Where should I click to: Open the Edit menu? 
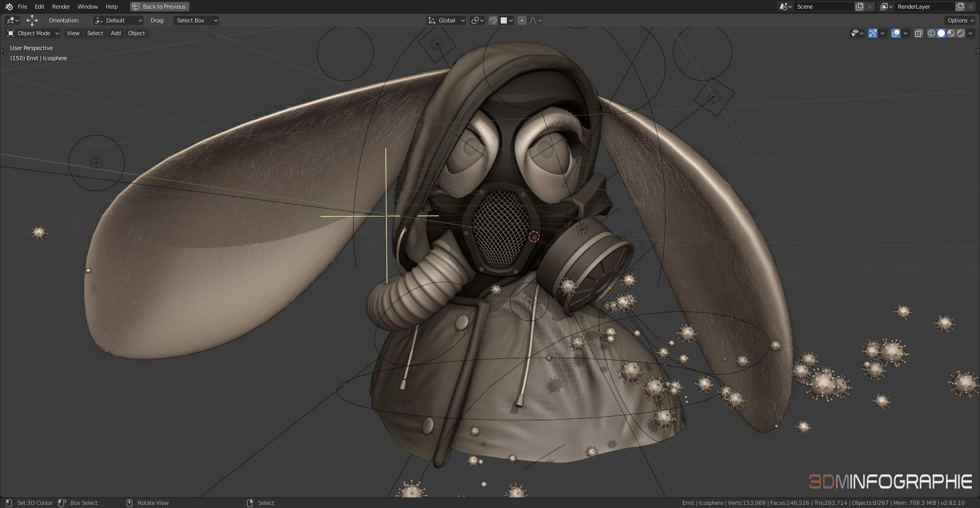39,7
